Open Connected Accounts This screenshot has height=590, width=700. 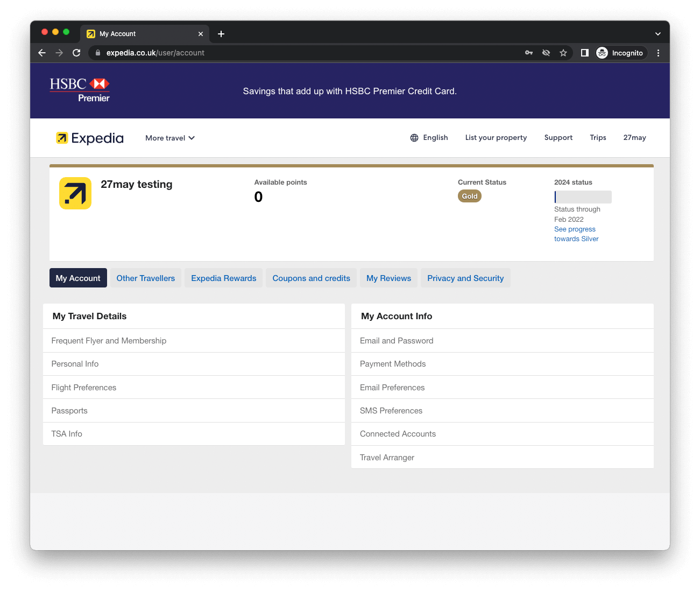503,434
